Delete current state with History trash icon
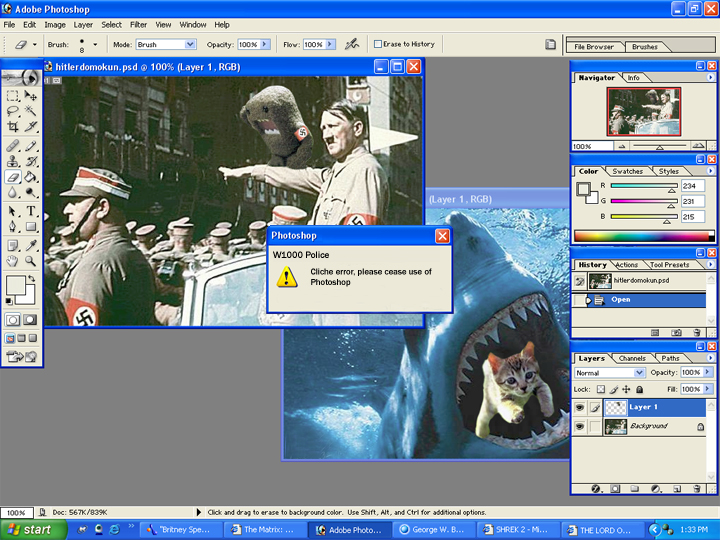720x540 pixels. pos(697,333)
